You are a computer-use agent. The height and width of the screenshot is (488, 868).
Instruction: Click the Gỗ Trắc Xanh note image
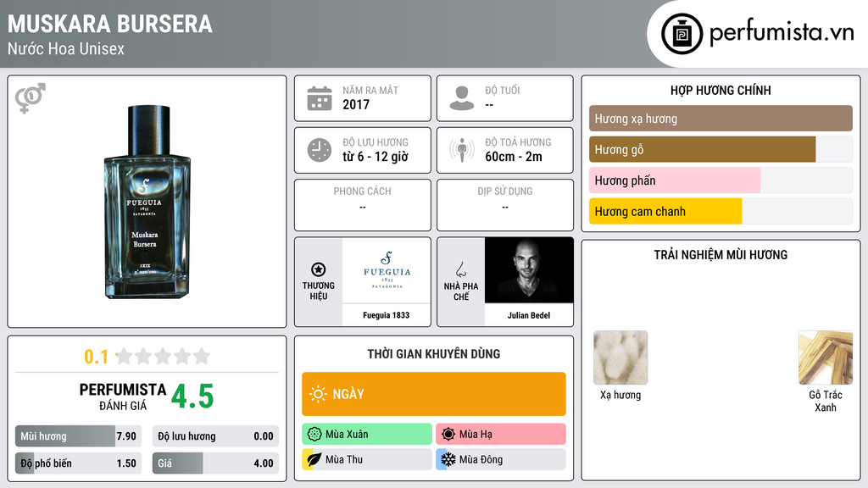(x=826, y=358)
